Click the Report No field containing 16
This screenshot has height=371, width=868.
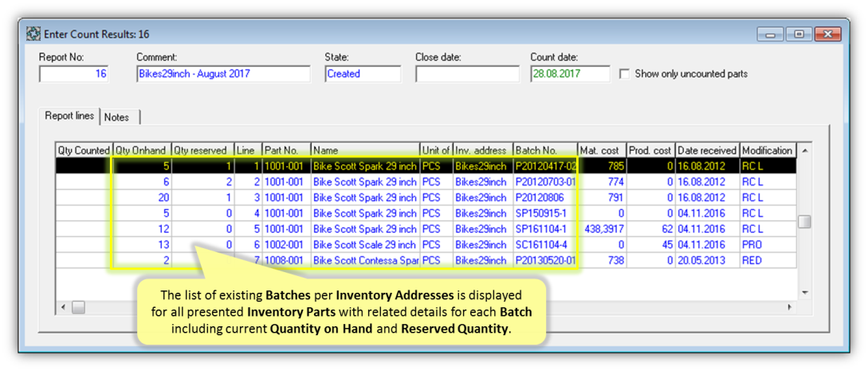pyautogui.click(x=74, y=73)
